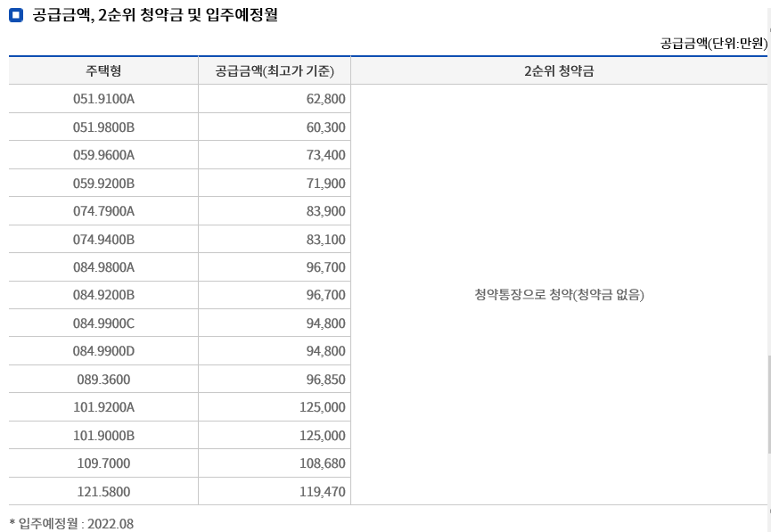
Task: Select price cell '108,680'
Action: pos(275,463)
